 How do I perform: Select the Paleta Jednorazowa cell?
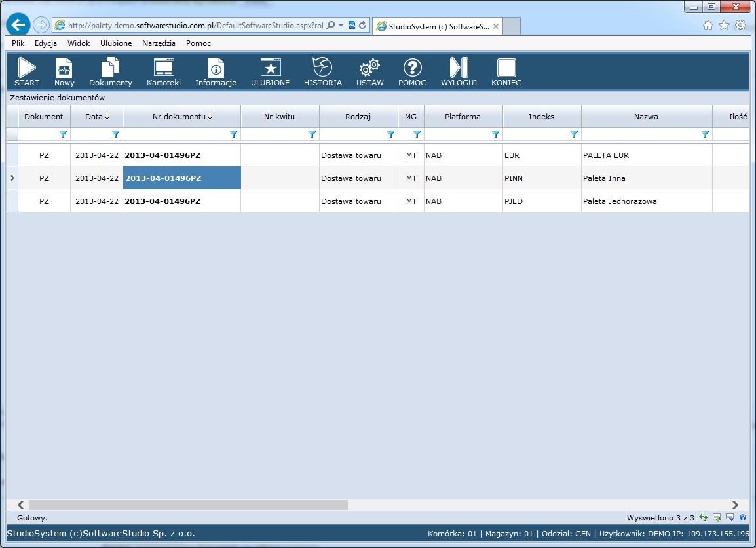[x=647, y=201]
